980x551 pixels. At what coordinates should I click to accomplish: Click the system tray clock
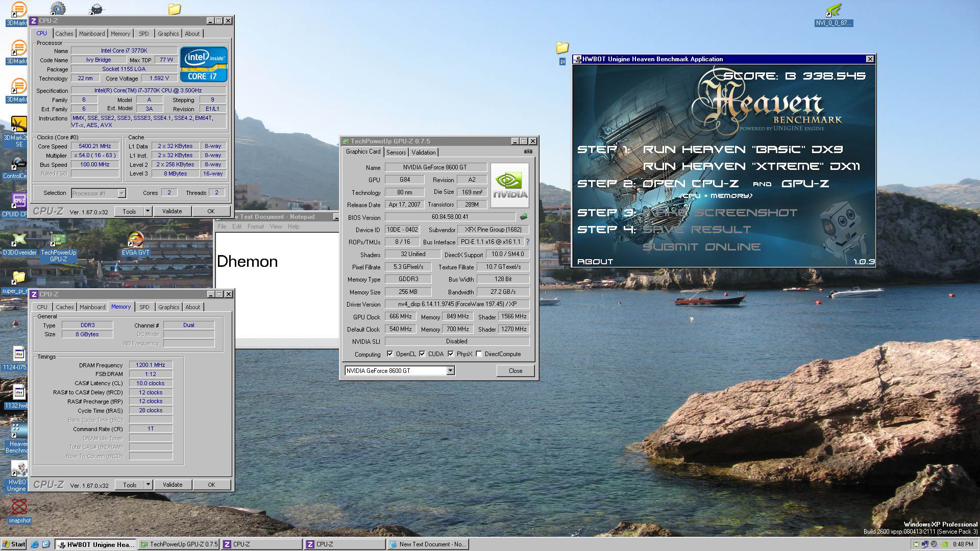click(963, 544)
